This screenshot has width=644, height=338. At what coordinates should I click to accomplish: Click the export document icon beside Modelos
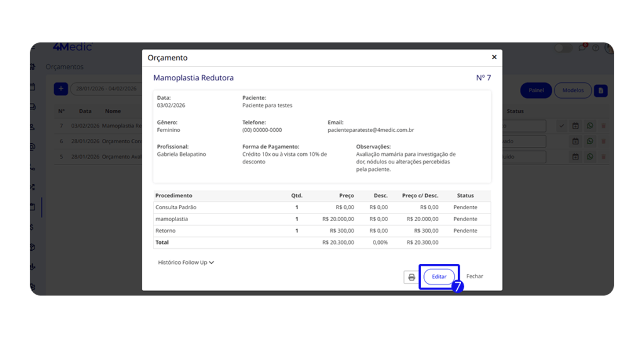coord(601,90)
